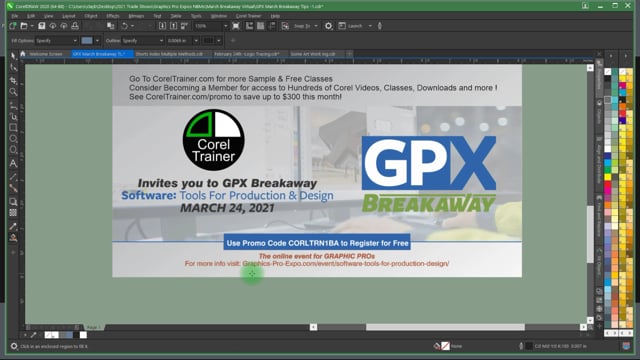640x360 pixels.
Task: Select the Polygon tool
Action: [x=13, y=150]
